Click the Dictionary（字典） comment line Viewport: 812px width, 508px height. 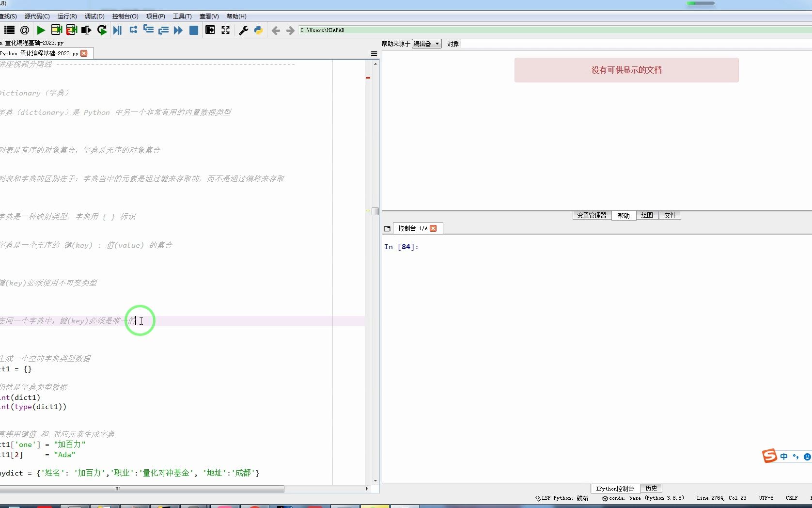pyautogui.click(x=35, y=93)
